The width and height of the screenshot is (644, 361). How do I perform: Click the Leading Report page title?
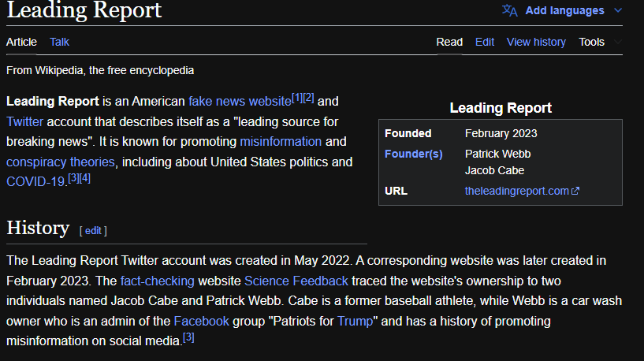84,10
